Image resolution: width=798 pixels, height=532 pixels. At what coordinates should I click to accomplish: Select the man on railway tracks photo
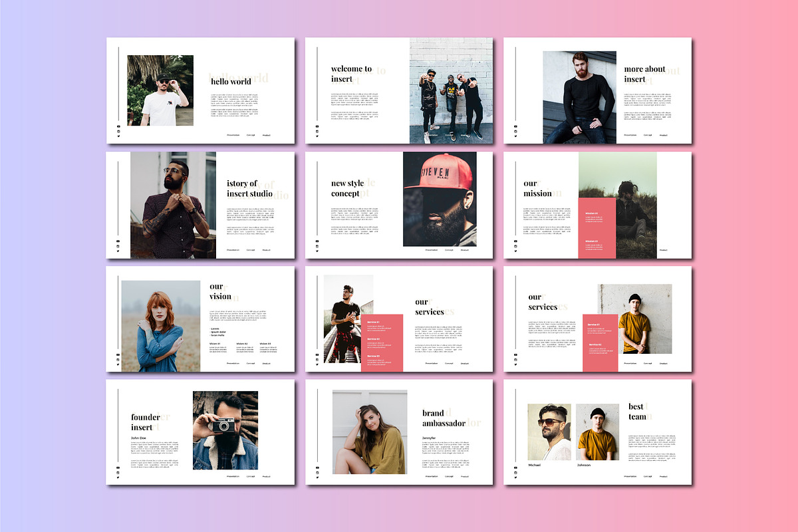[x=348, y=319]
